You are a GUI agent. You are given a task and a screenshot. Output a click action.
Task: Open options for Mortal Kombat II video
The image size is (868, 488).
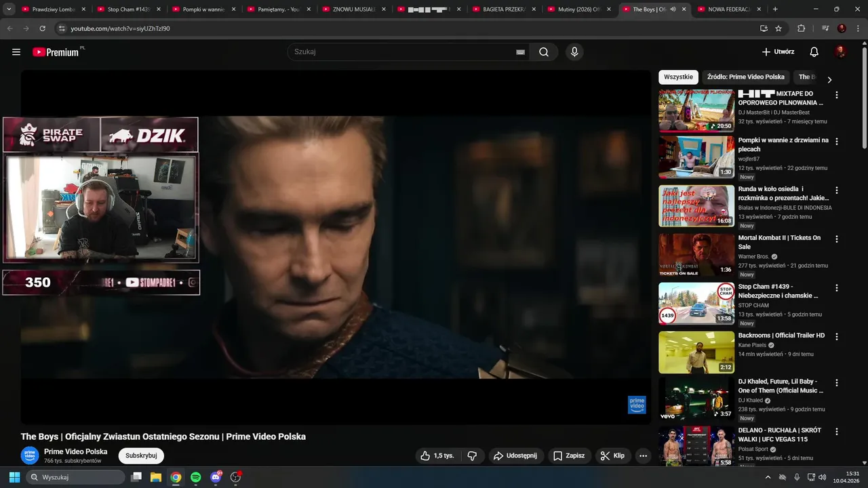click(836, 239)
